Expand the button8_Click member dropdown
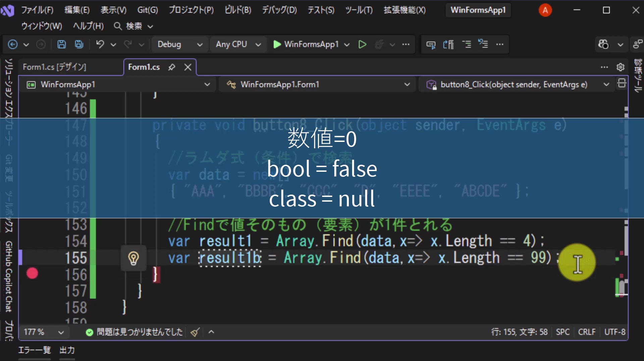This screenshot has width=644, height=361. [x=606, y=85]
